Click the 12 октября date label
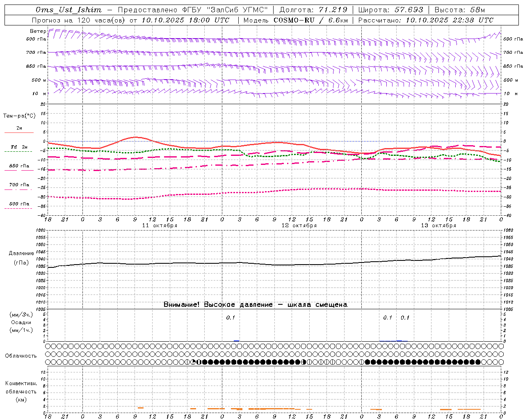 [x=299, y=226]
